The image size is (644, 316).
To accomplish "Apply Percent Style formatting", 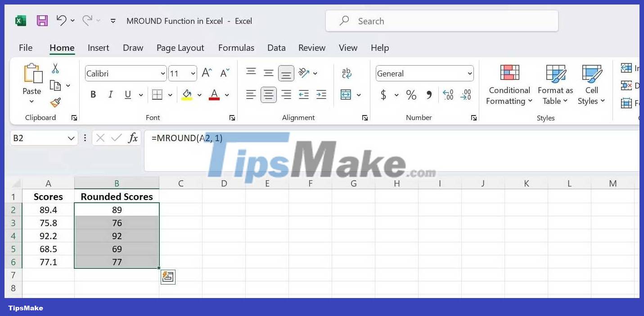I will 410,95.
